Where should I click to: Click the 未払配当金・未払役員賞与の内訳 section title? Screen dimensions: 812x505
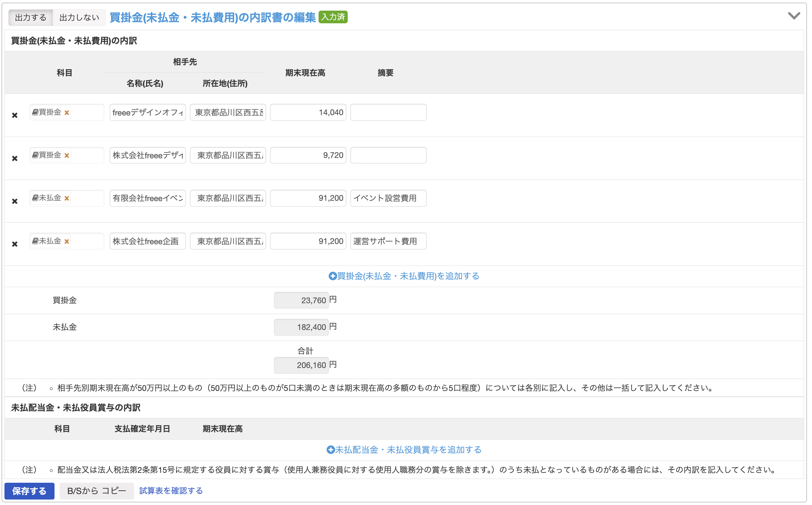pyautogui.click(x=76, y=408)
